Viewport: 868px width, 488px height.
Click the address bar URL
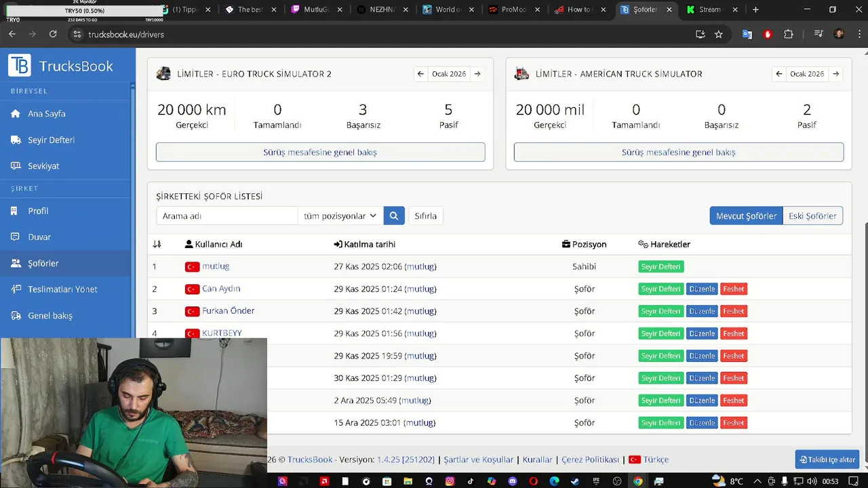pos(126,34)
